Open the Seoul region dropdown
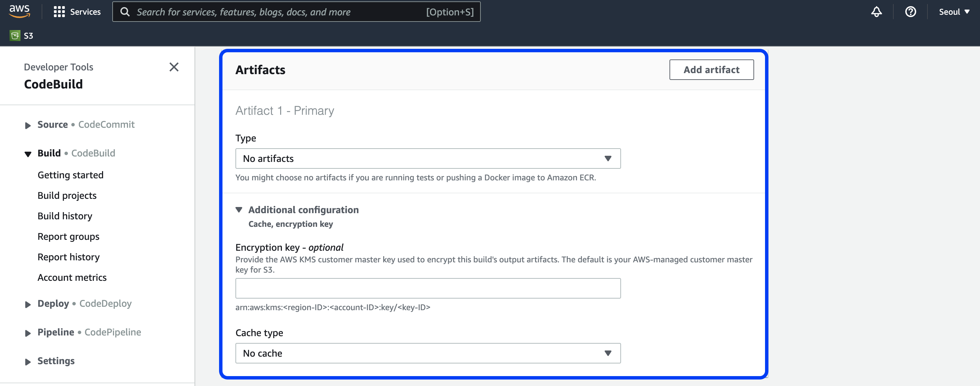 click(x=954, y=12)
